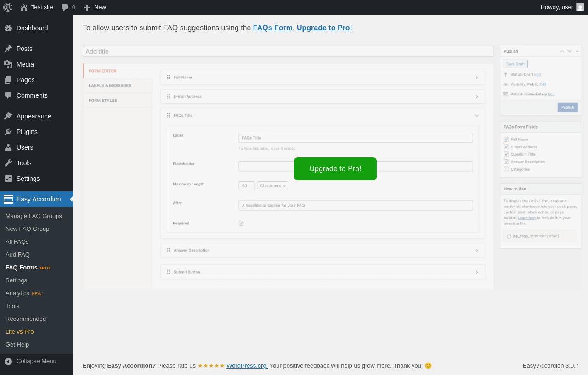Image resolution: width=588 pixels, height=375 pixels.
Task: Click drag handle beside E-mail Address row
Action: (169, 97)
